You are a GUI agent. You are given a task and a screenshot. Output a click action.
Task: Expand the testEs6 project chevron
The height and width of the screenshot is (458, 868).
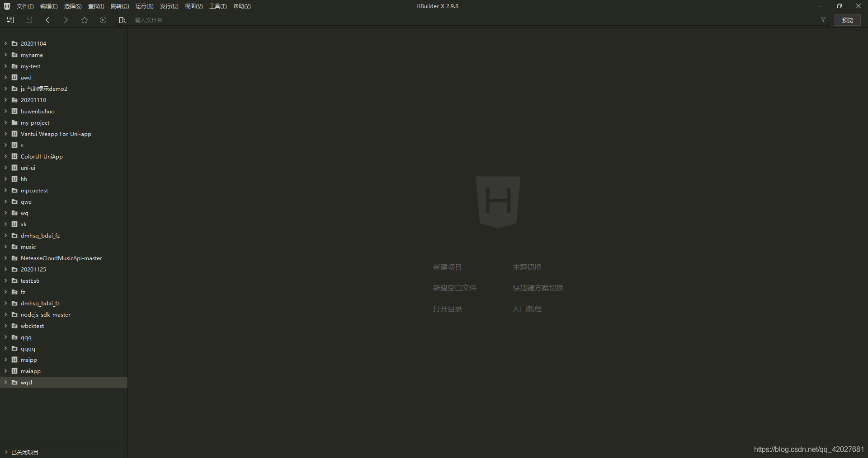[x=5, y=280]
